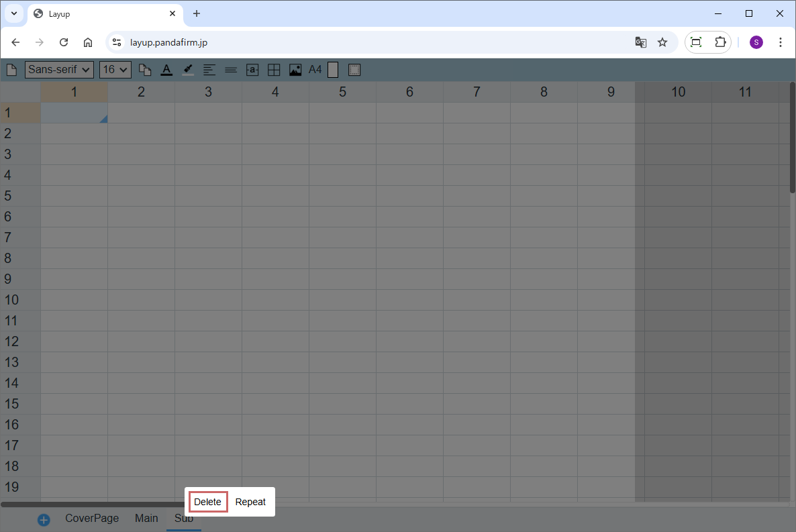Viewport: 796px width, 532px height.
Task: Select column 5 header
Action: click(x=342, y=92)
